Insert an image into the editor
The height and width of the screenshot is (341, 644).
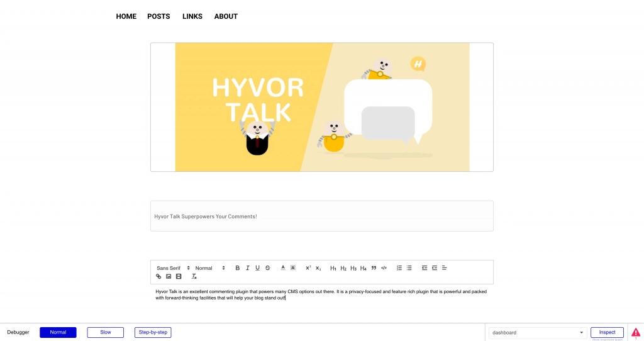(x=169, y=276)
